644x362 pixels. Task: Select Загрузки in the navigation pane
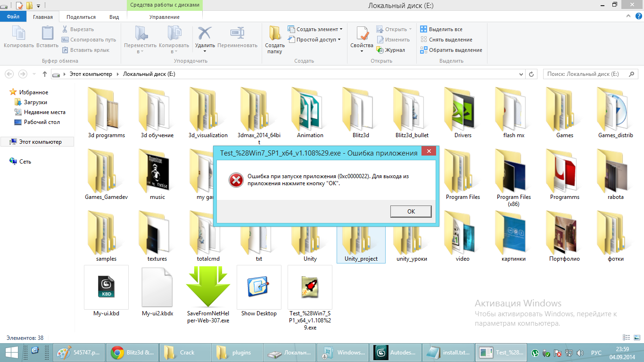(35, 102)
